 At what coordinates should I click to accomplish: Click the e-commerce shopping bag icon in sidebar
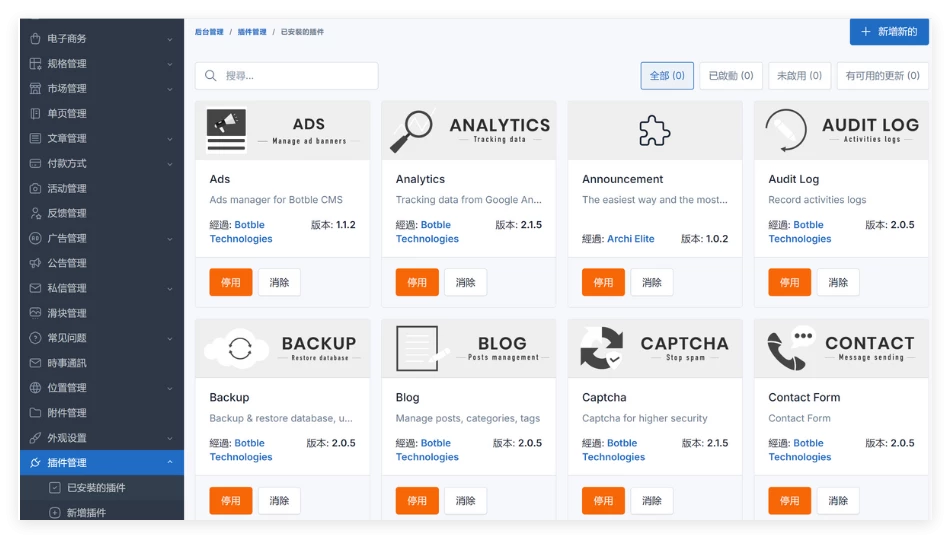[x=36, y=39]
